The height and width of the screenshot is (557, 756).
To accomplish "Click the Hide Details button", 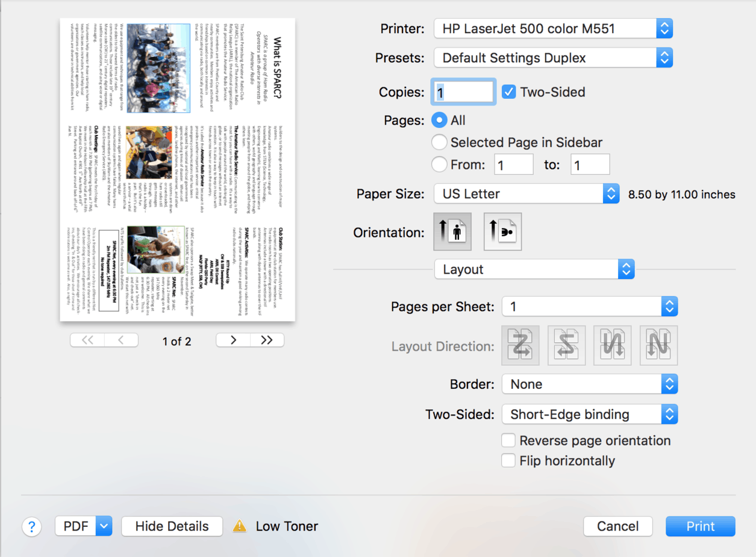I will (x=172, y=526).
